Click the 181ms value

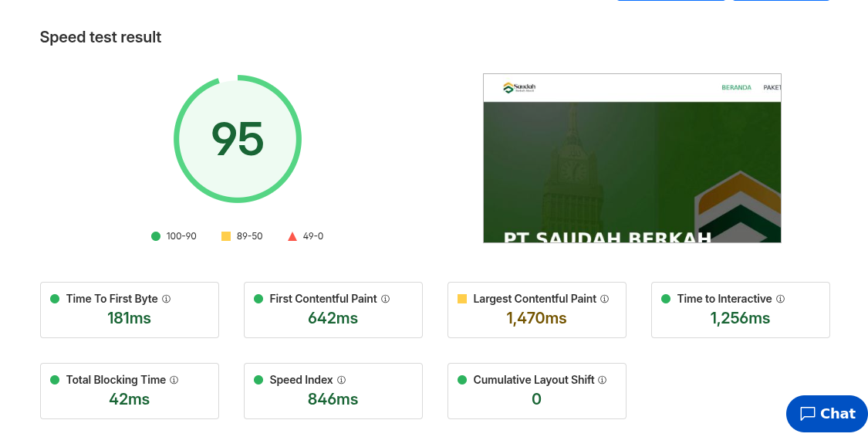129,318
